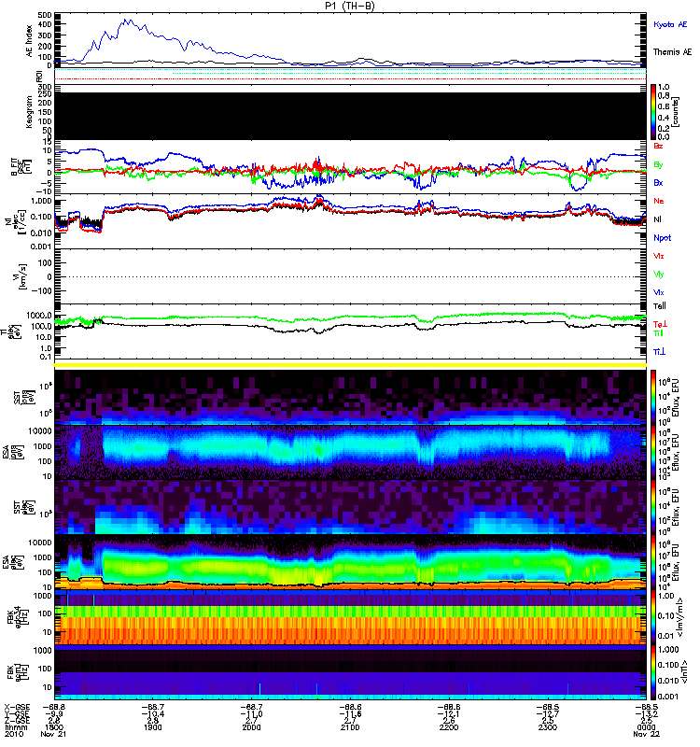Select the red "Ne" density legend label
This screenshot has height=747, width=700.
tap(658, 201)
